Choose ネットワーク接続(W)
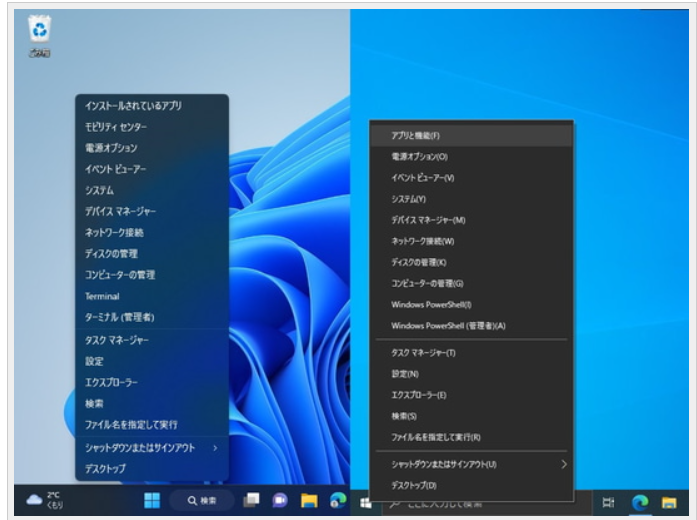 [x=472, y=241]
